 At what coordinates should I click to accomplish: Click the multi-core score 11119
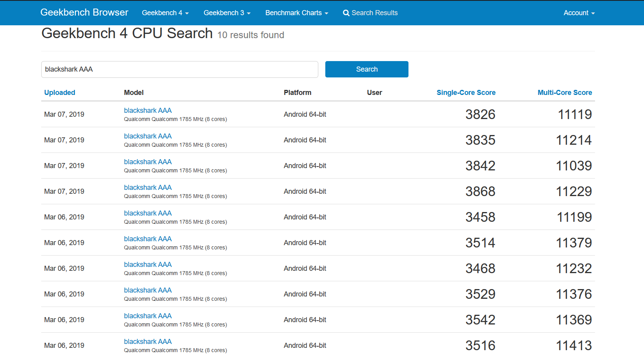coord(575,114)
